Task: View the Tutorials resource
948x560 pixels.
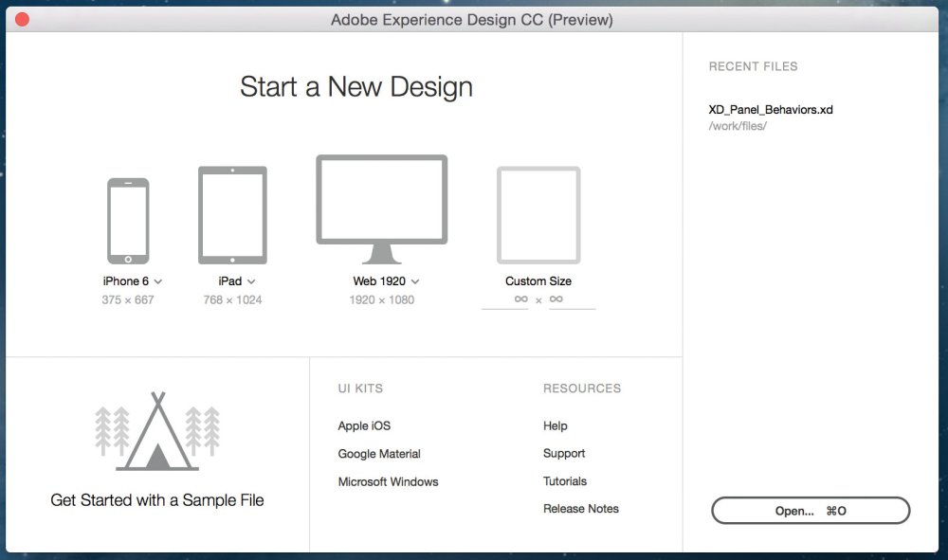Action: coord(565,481)
